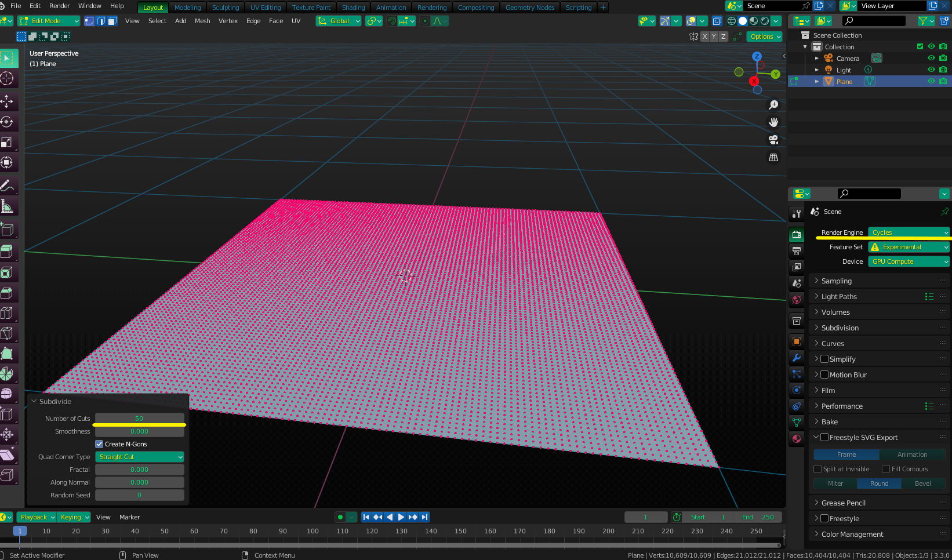Image resolution: width=952 pixels, height=560 pixels.
Task: Uncheck Create N-Gons option
Action: click(99, 444)
